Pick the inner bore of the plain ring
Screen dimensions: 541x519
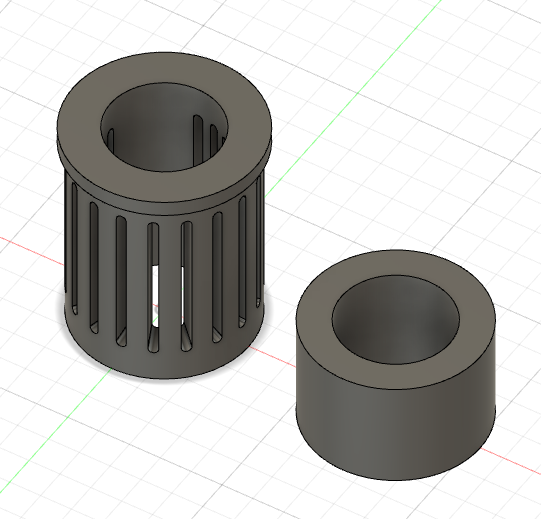tap(396, 319)
